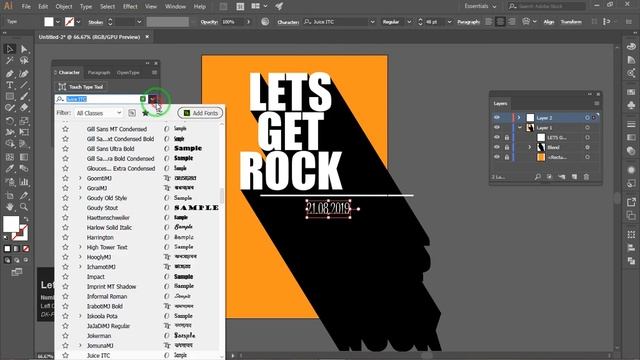Activate the Zoom tool

[24, 207]
